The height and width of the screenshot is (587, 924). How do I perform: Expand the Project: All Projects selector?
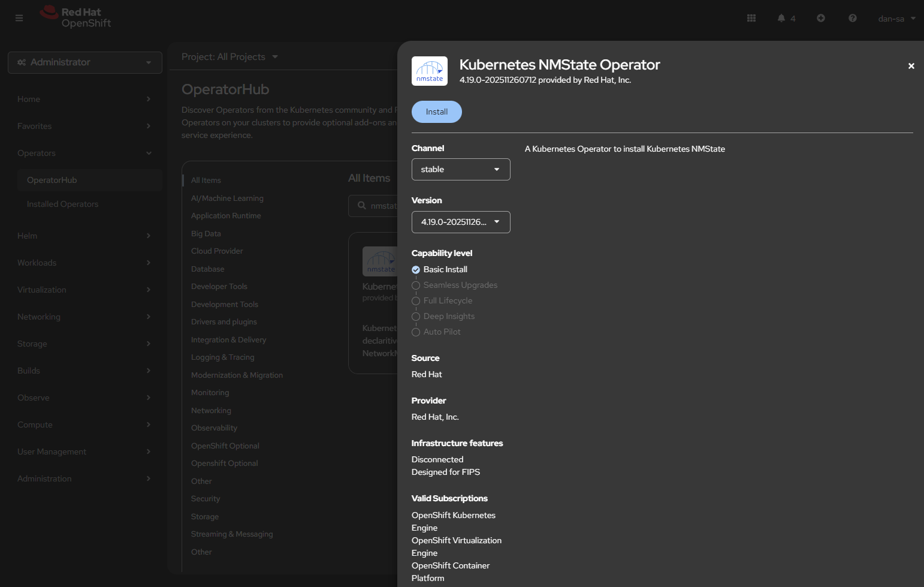[x=230, y=57]
